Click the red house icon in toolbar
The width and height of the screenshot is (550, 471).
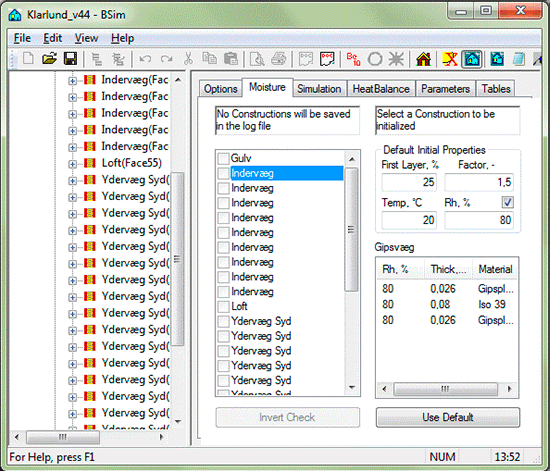pyautogui.click(x=423, y=59)
